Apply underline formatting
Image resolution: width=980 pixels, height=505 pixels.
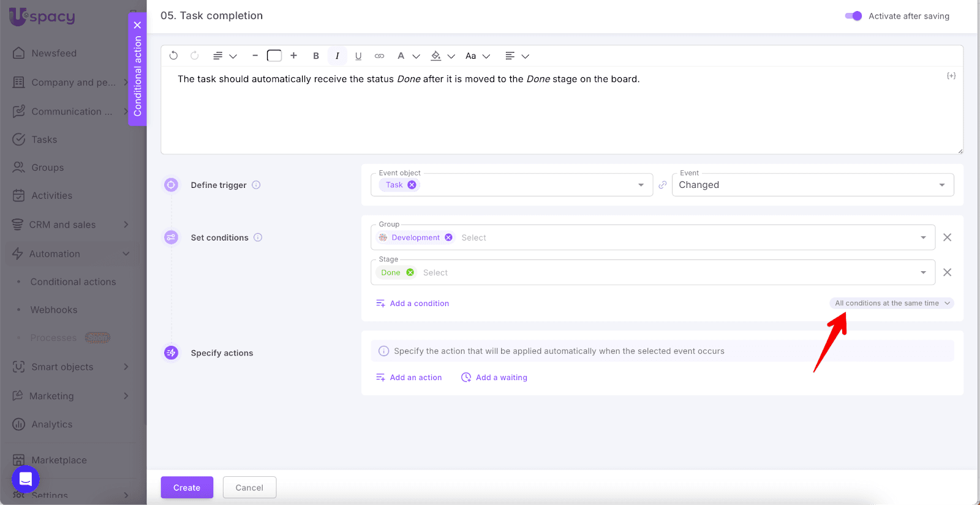358,56
